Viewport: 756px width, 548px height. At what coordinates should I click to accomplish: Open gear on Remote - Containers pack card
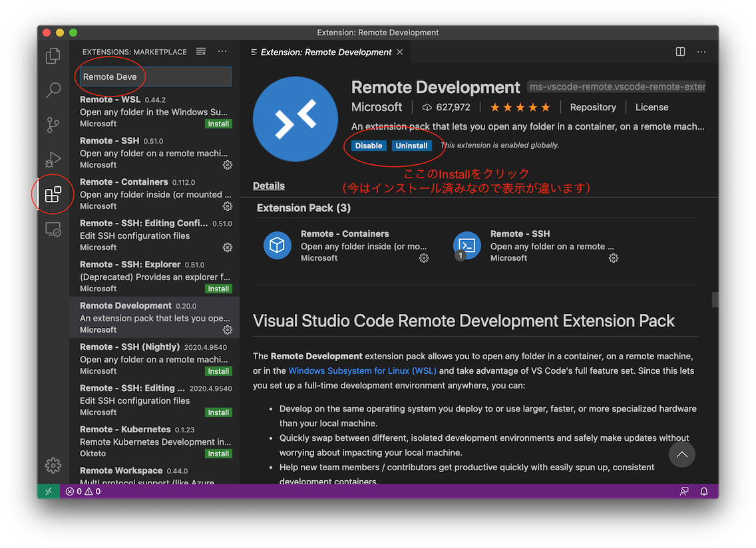pyautogui.click(x=424, y=258)
